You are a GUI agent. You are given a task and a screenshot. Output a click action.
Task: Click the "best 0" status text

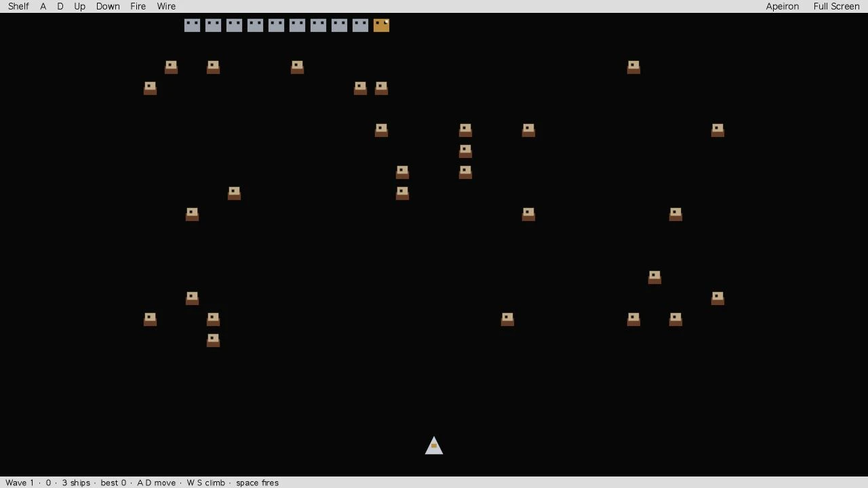[113, 483]
